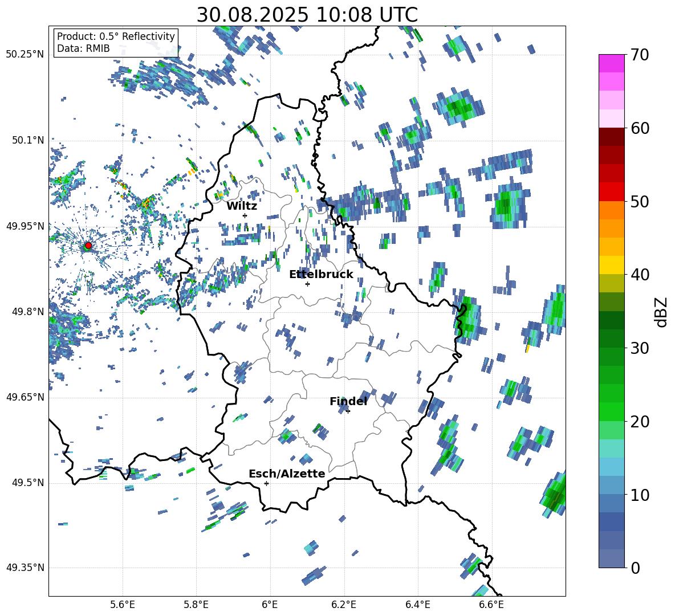Click the 6°E longitude label
675x616 pixels.
[270, 605]
